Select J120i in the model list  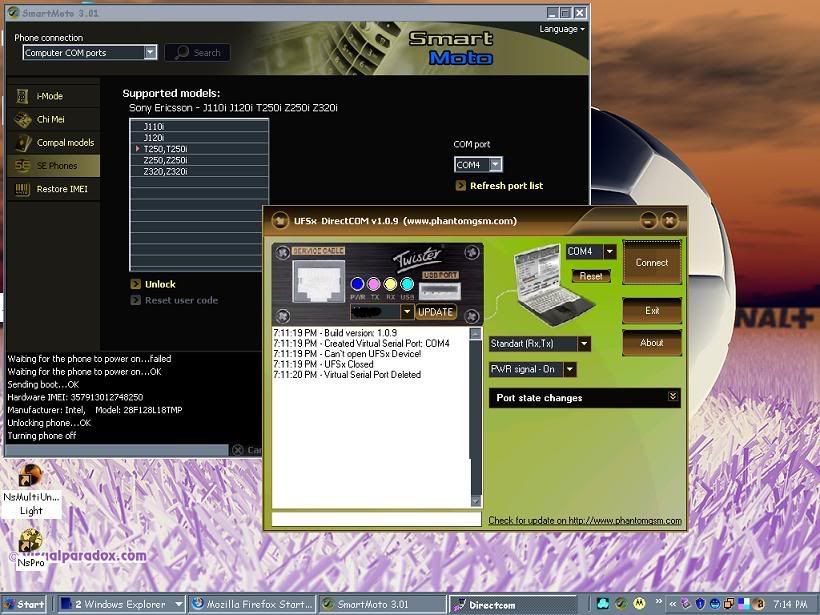[x=199, y=138]
